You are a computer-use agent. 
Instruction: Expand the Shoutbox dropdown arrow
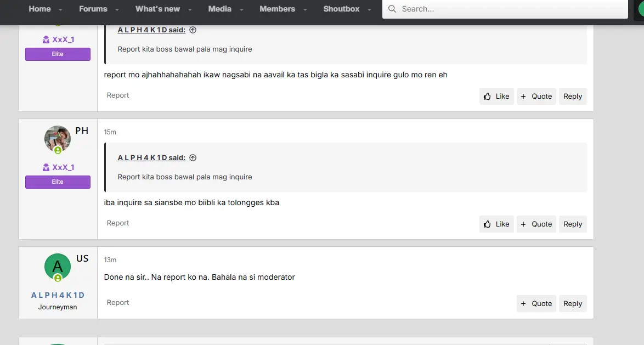click(x=369, y=9)
